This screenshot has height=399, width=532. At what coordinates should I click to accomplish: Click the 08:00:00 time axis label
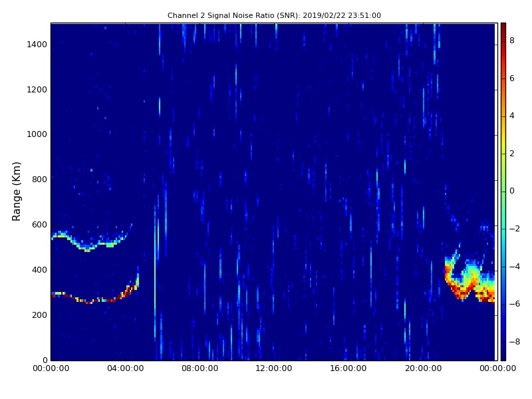point(200,368)
